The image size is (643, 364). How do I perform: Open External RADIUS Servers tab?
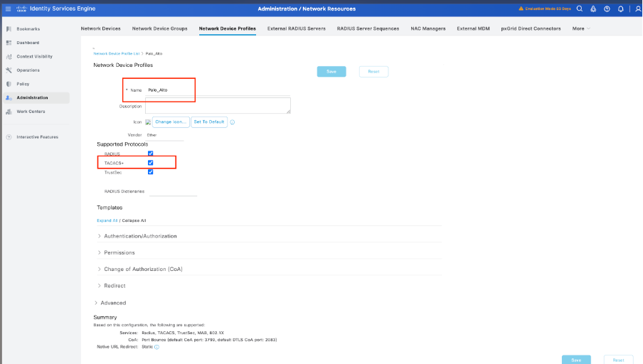[x=297, y=28]
